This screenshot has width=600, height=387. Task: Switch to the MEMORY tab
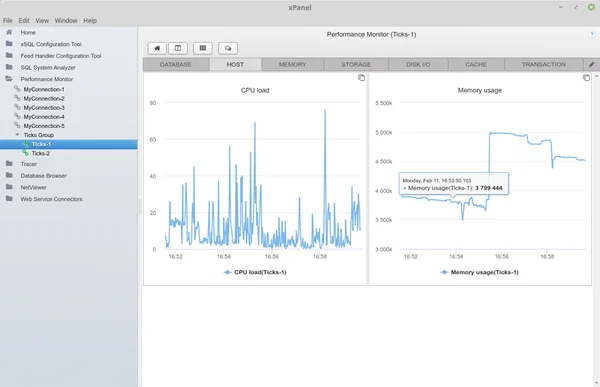point(293,65)
